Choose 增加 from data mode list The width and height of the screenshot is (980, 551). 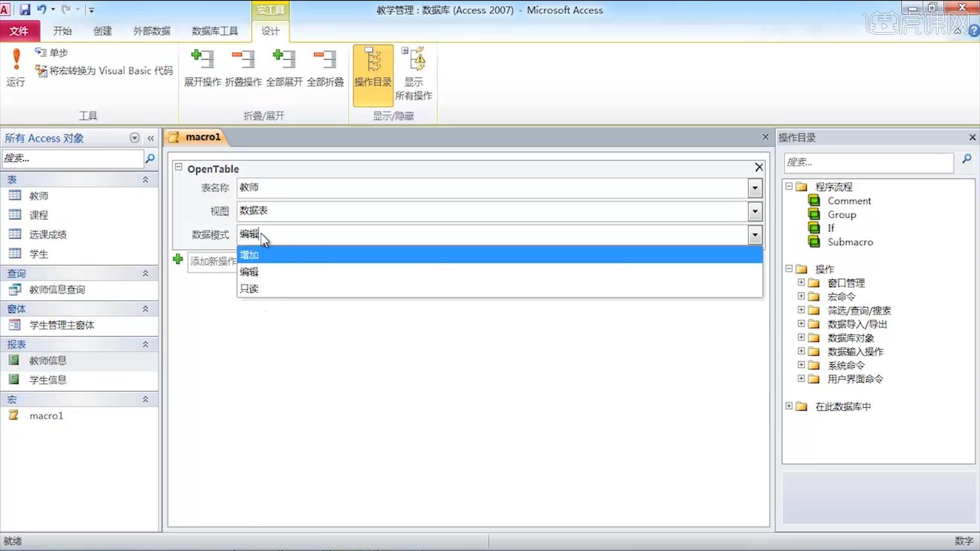click(500, 255)
